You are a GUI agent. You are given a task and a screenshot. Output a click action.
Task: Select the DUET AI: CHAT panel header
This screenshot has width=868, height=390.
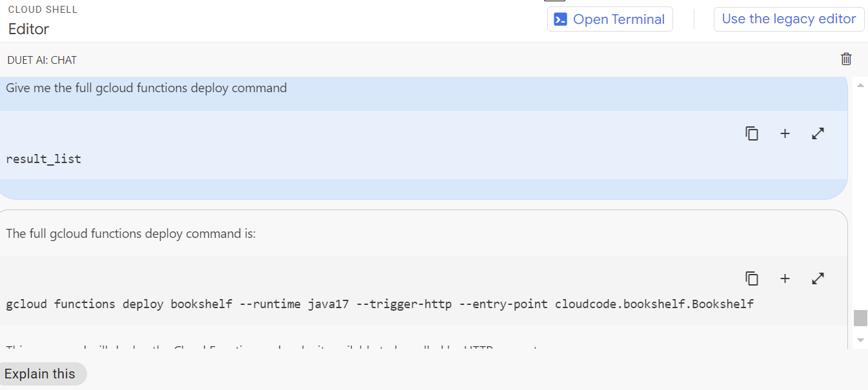pyautogui.click(x=42, y=60)
